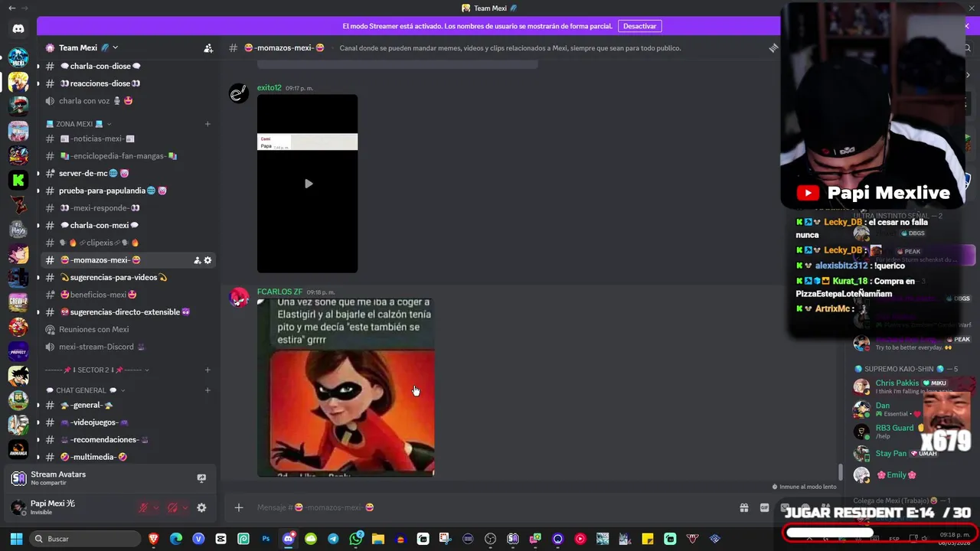The height and width of the screenshot is (551, 980).
Task: Join charla con voz voice channel
Action: (128, 101)
